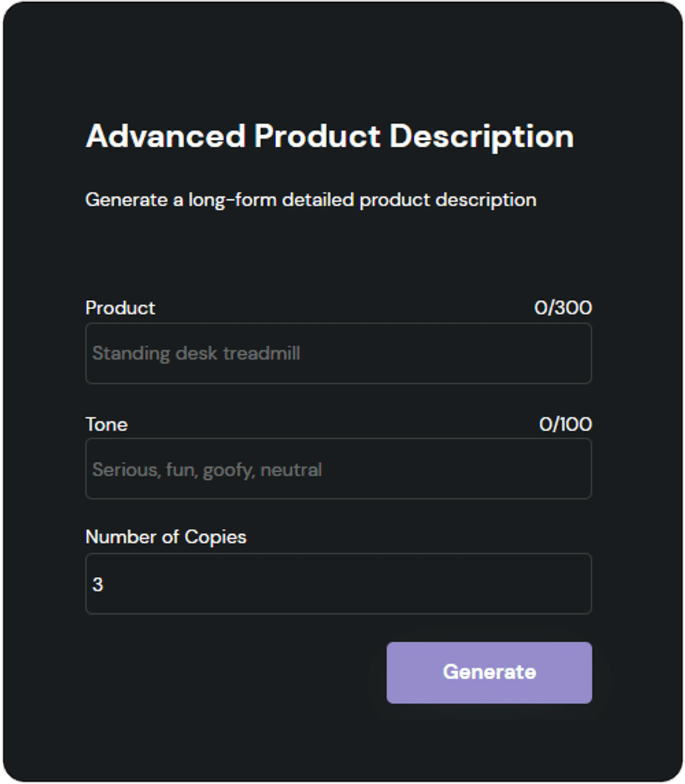
Task: Click the 'Serious, fun, goofy, neutral' placeholder
Action: point(207,470)
